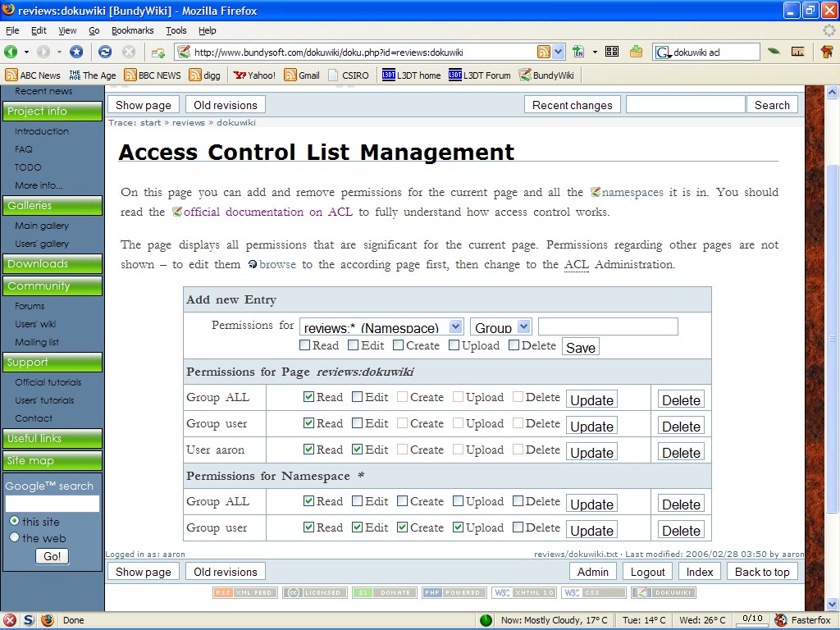Screen dimensions: 840x630
Task: Open the Group type dropdown
Action: (501, 327)
